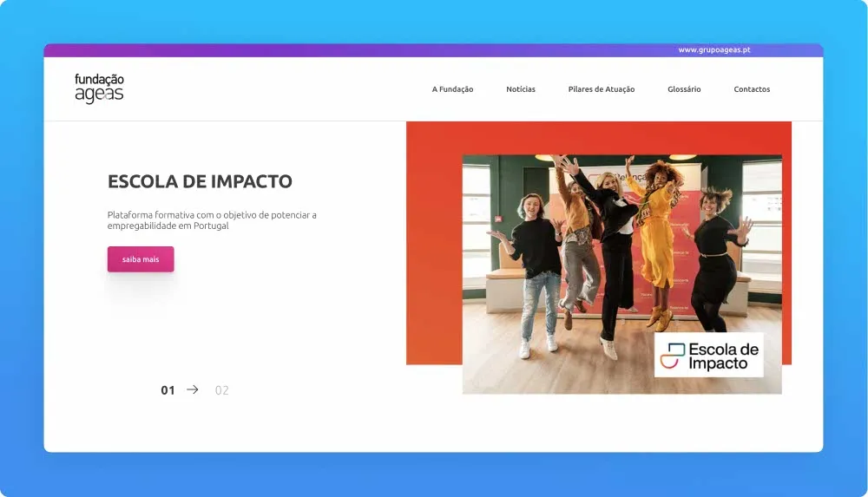Screen dimensions: 868x497
Task: Go to Contactos page
Action: tap(752, 89)
